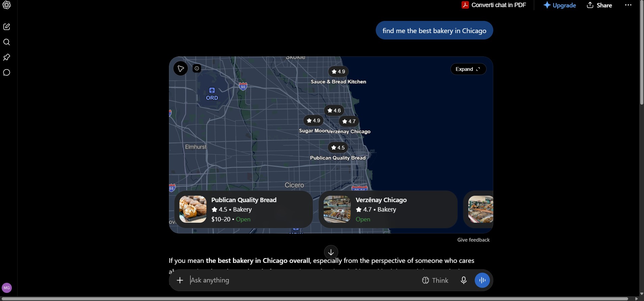The image size is (644, 301).
Task: Open the MG profile avatar
Action: pyautogui.click(x=7, y=288)
